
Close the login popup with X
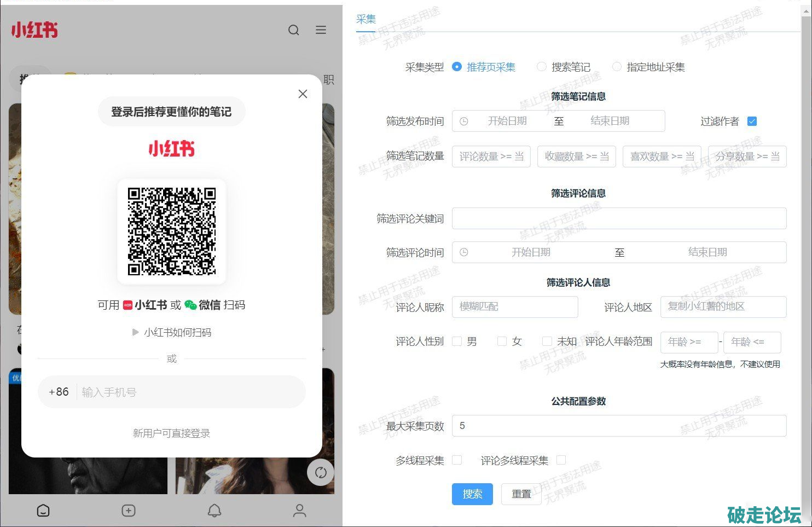pos(303,94)
